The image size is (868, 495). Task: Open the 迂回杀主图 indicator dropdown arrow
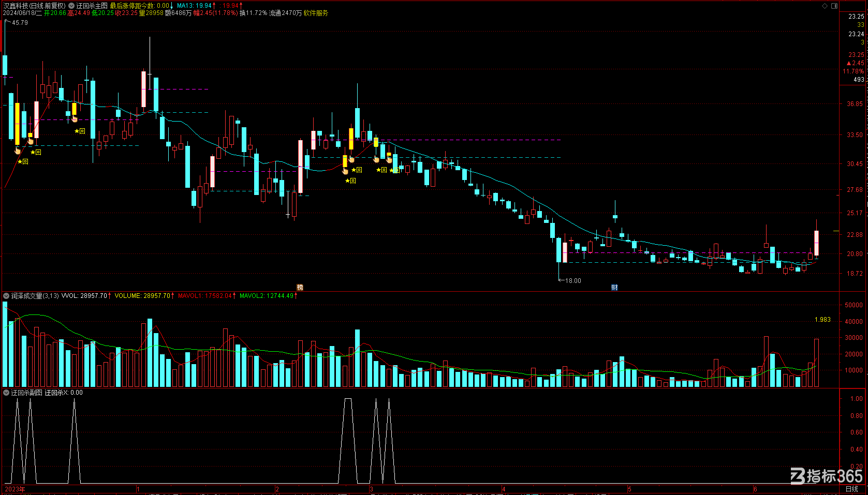71,6
